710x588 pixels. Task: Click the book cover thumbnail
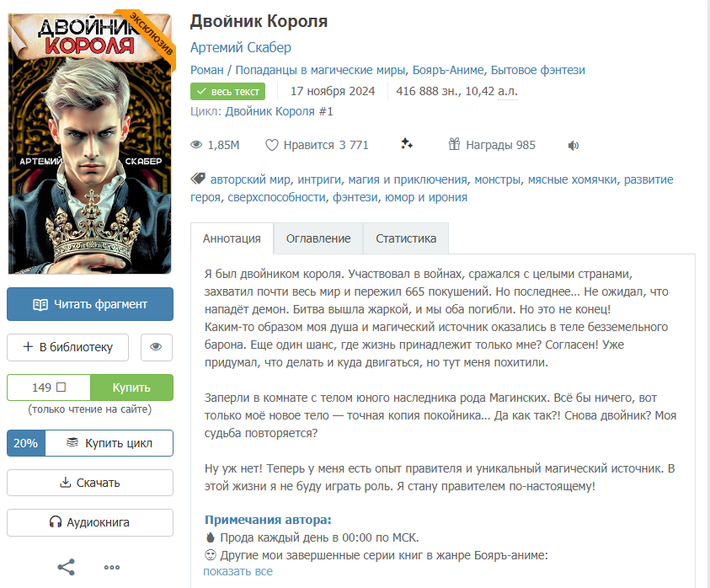point(89,143)
